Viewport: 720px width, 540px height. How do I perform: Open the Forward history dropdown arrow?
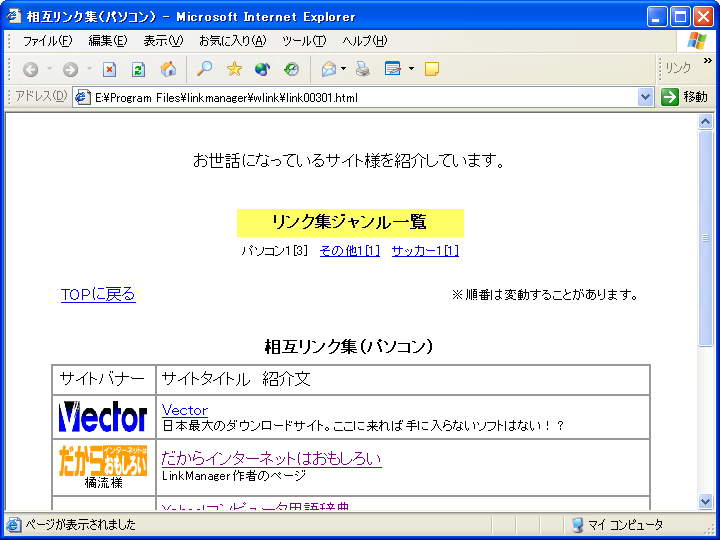tap(89, 69)
